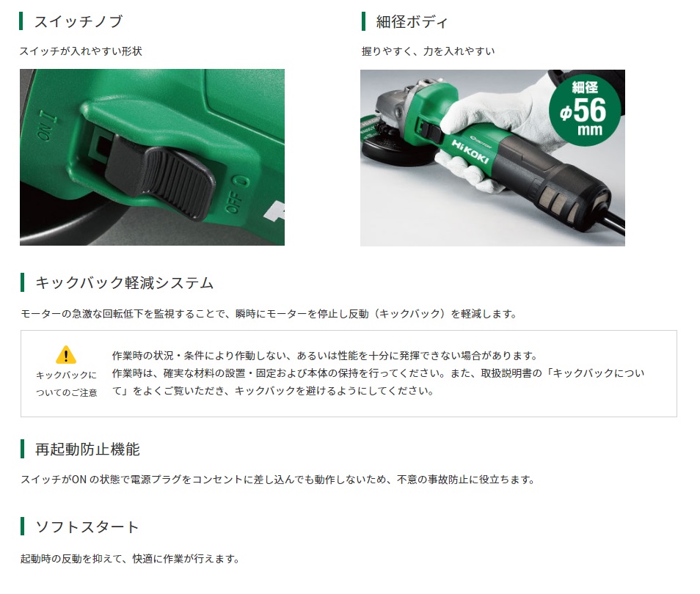Click the キックバックについてのご注意 caution label
The height and width of the screenshot is (594, 700).
(67, 384)
